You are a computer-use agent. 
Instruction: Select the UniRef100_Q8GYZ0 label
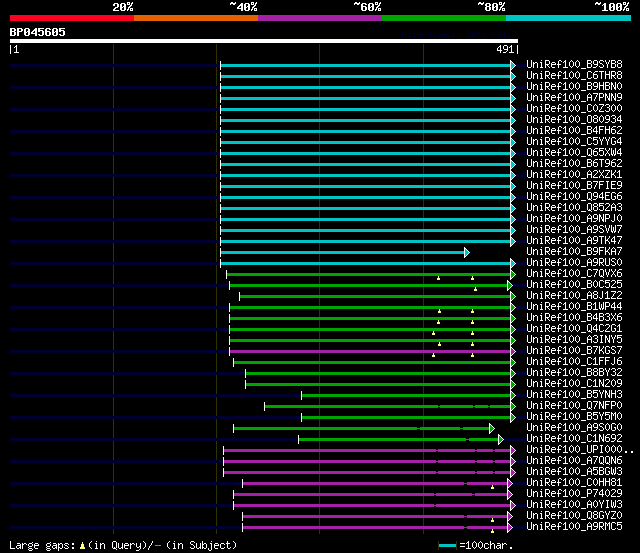coord(574,516)
